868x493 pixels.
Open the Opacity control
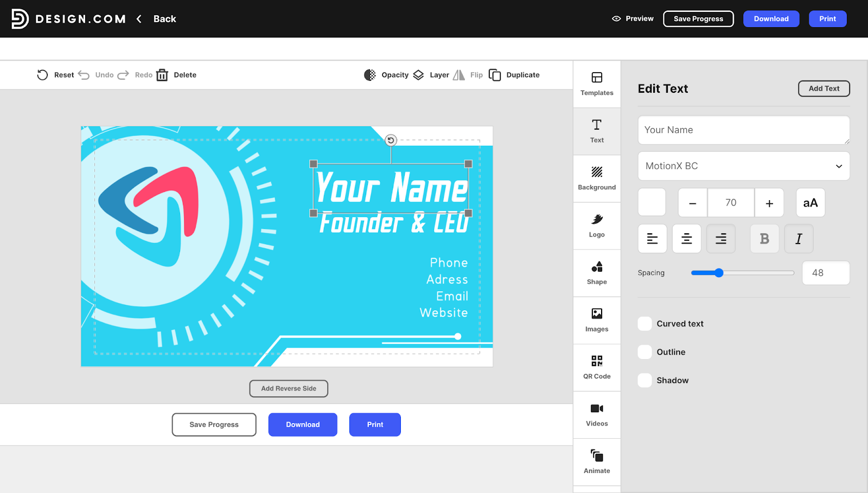pos(369,75)
